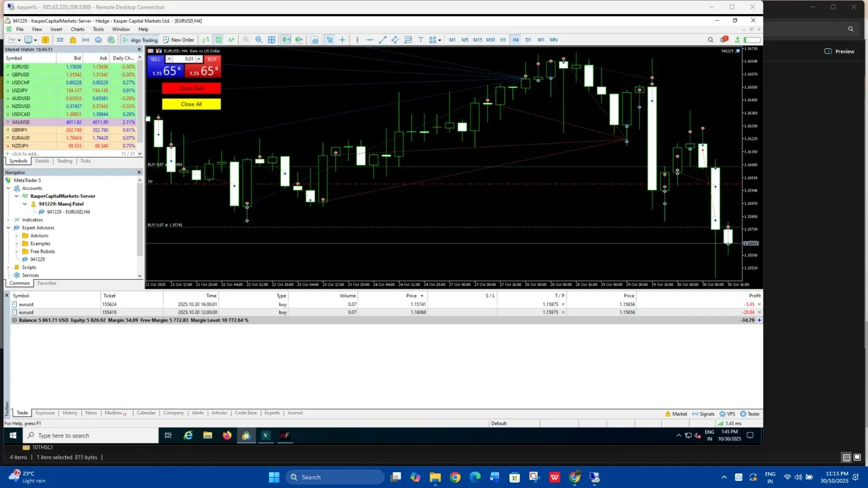Toggle the tile windows grid icon

(x=272, y=40)
